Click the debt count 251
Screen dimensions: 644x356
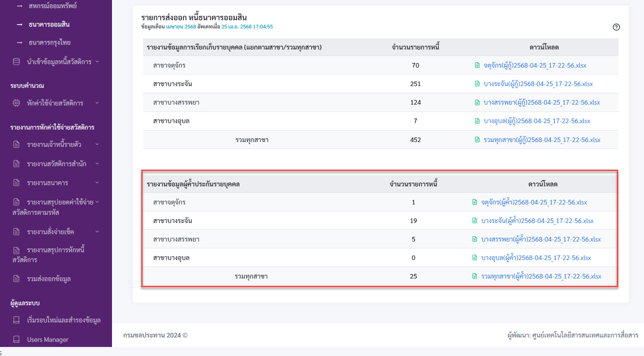(x=415, y=84)
